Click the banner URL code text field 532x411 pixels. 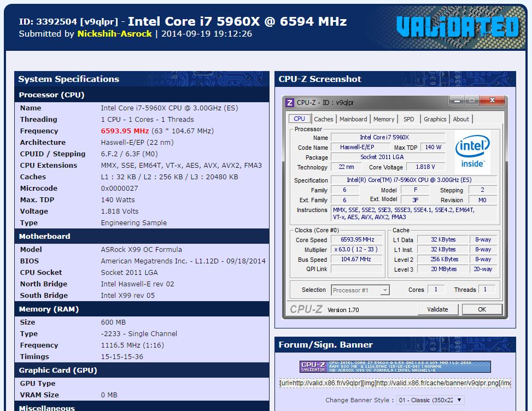[395, 383]
